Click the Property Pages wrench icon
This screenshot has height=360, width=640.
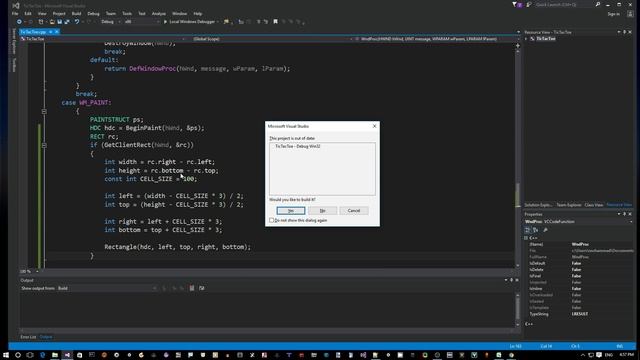pyautogui.click(x=546, y=230)
